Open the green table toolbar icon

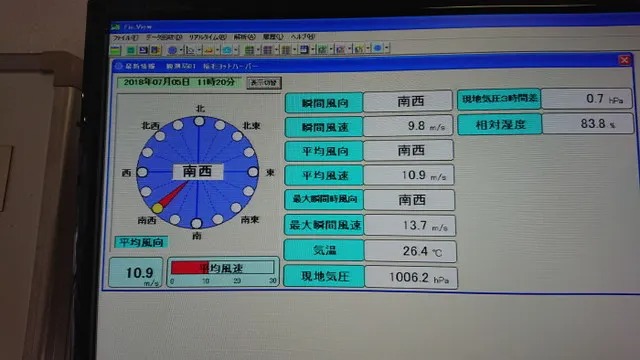click(x=249, y=50)
